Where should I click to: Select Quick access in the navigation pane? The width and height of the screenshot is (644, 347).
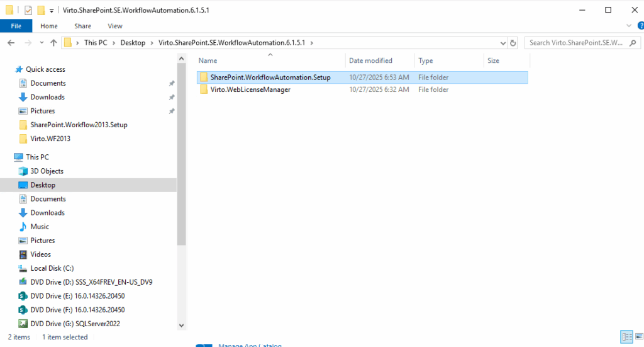(x=45, y=69)
